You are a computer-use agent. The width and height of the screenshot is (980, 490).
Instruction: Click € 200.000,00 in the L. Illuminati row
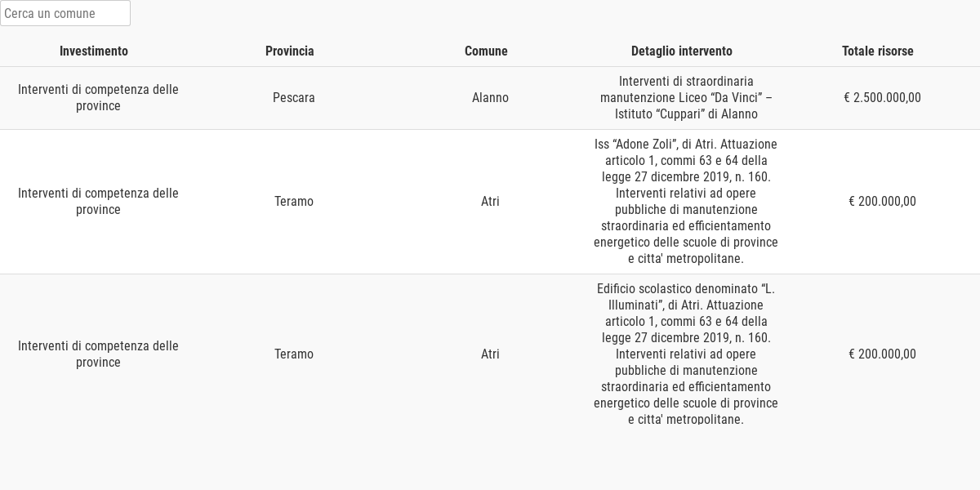pos(882,354)
